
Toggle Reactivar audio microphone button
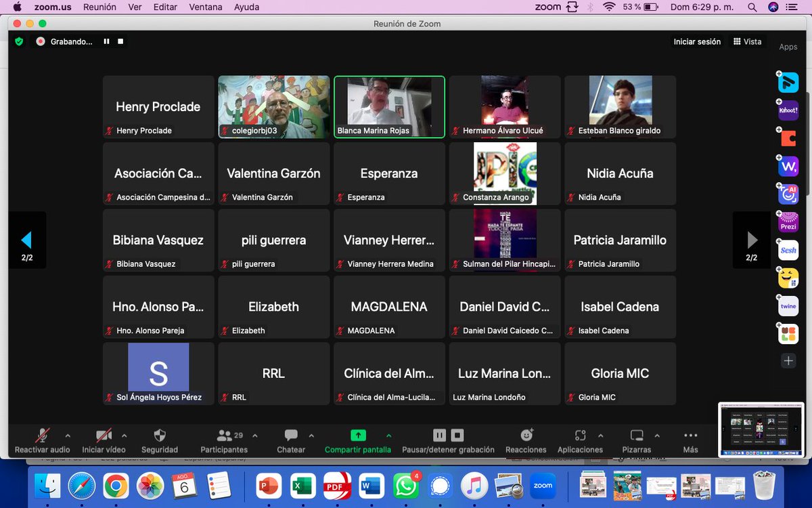click(x=43, y=441)
